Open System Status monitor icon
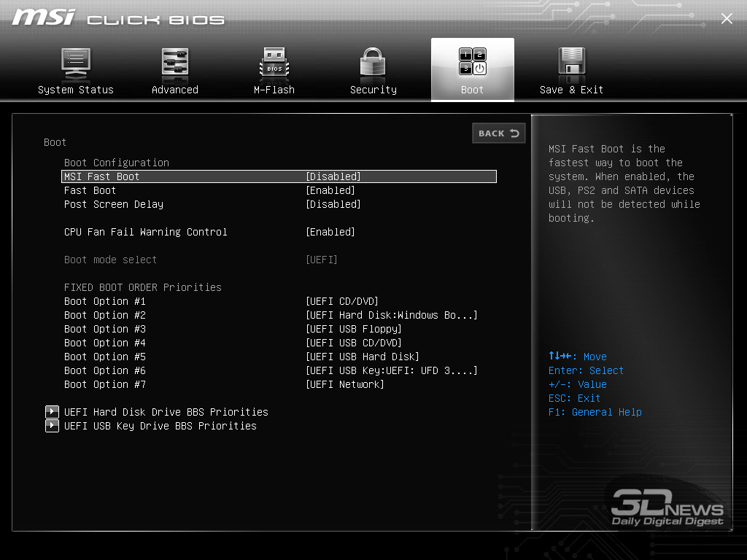 pos(75,63)
